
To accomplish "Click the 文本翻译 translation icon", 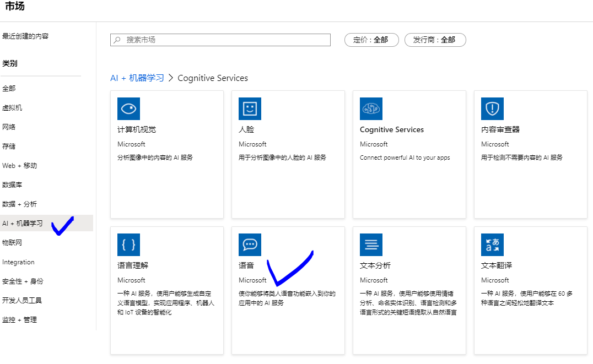I will pyautogui.click(x=492, y=245).
